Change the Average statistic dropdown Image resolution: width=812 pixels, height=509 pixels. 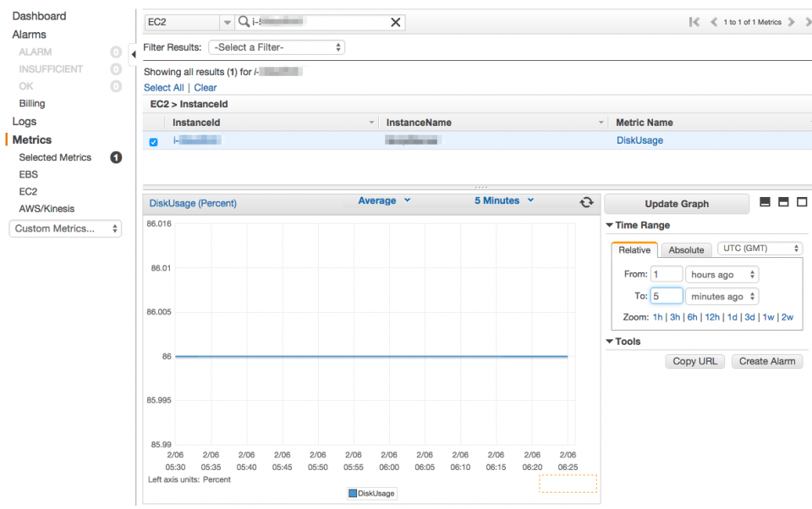[384, 200]
